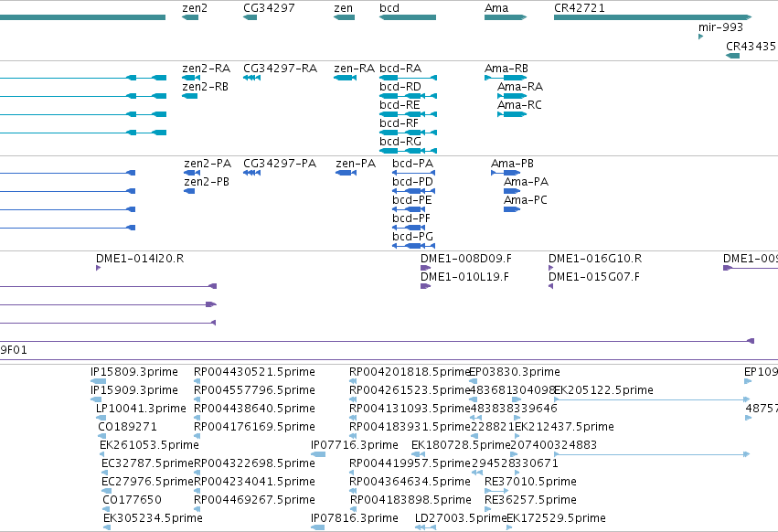Click the CO189271 EST feature
The image size is (778, 532).
click(x=102, y=436)
